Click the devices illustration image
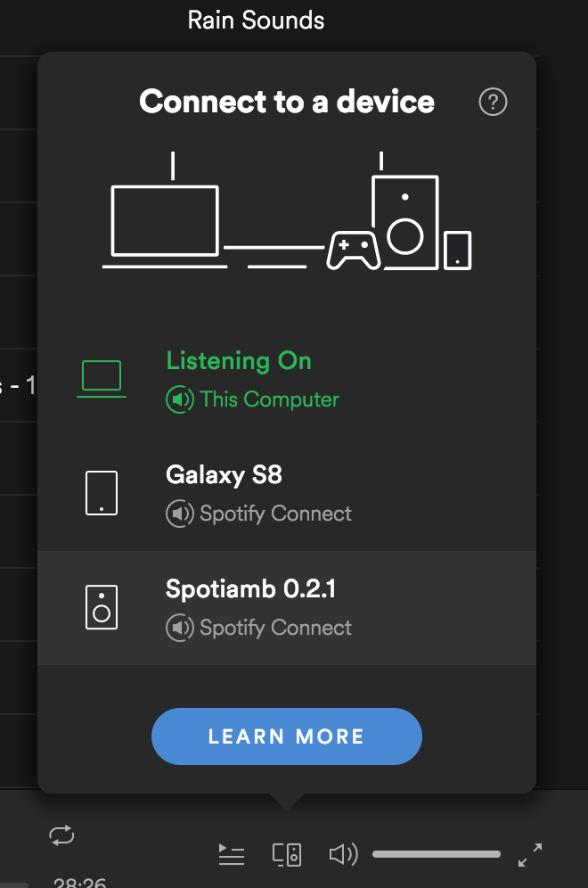This screenshot has width=588, height=888. 287,210
